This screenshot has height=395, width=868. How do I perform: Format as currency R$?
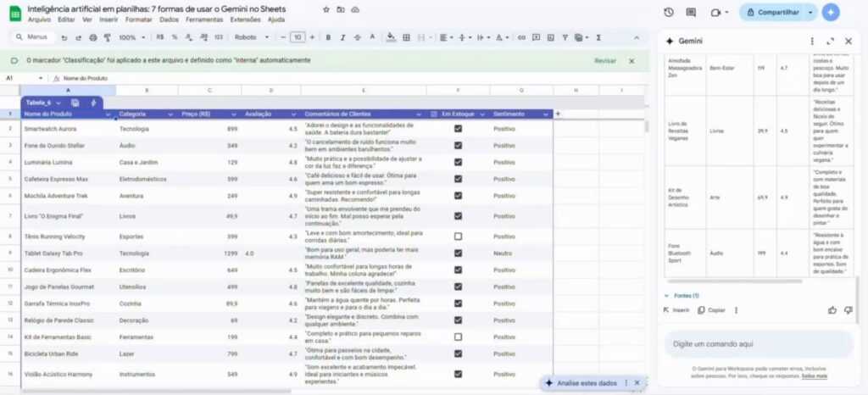click(x=160, y=37)
